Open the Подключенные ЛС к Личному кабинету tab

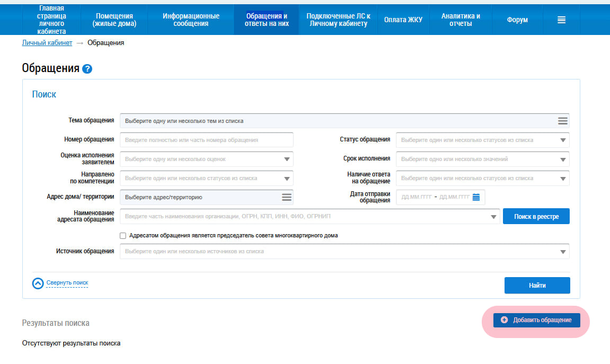tap(338, 20)
